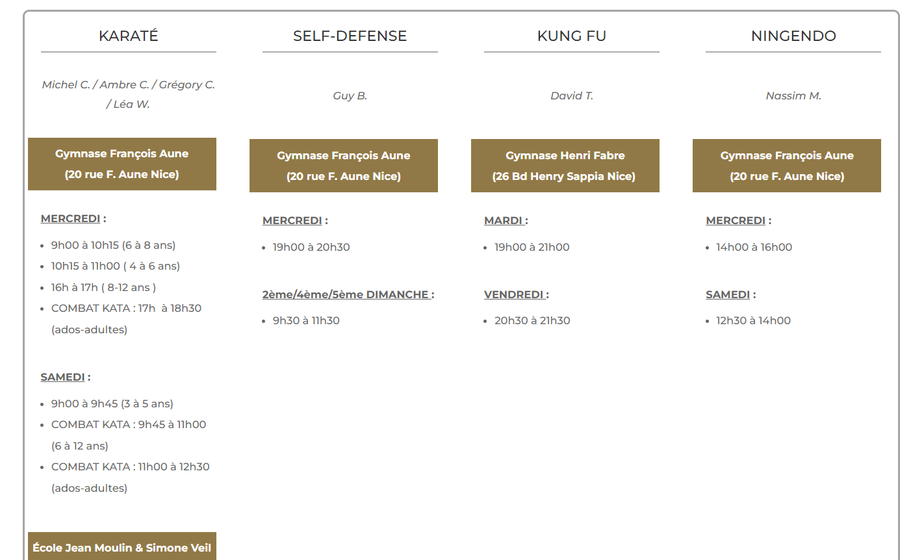Click the karaté instructors list starting Michel C.
The image size is (924, 560).
[x=129, y=94]
